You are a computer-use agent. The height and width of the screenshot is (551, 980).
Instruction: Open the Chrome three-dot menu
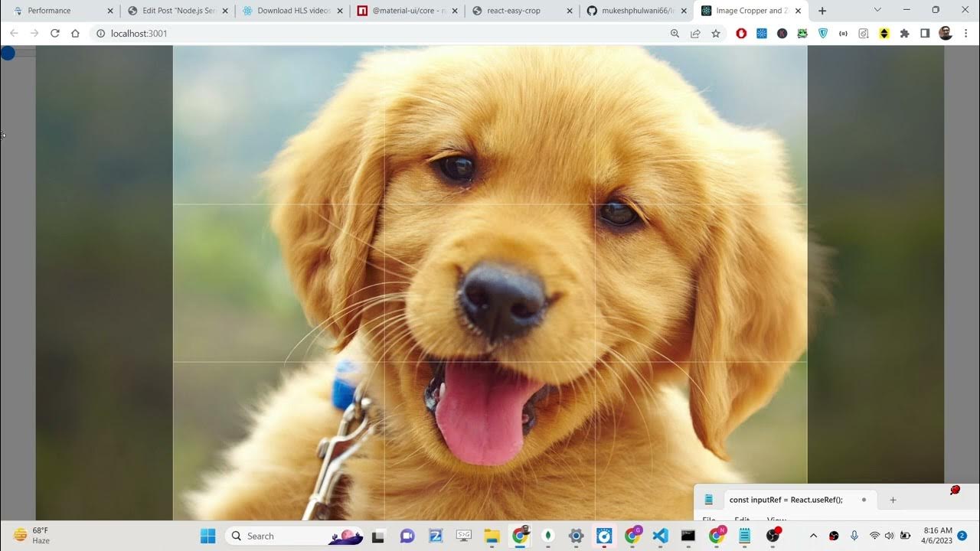966,34
